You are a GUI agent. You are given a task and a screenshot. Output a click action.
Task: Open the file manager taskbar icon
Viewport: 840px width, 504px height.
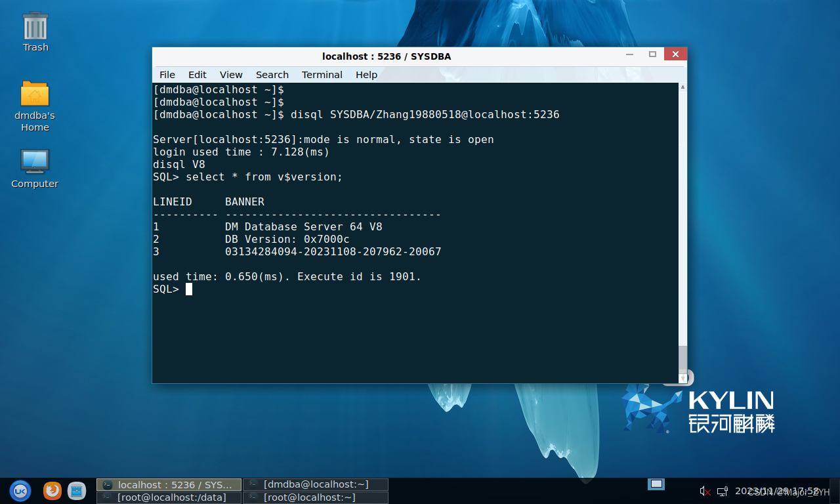(77, 490)
